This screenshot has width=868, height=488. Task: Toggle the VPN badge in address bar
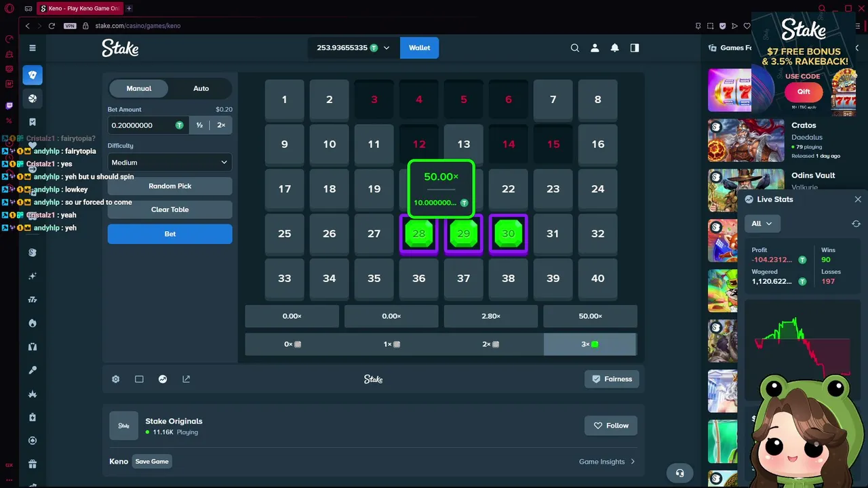[x=70, y=26]
